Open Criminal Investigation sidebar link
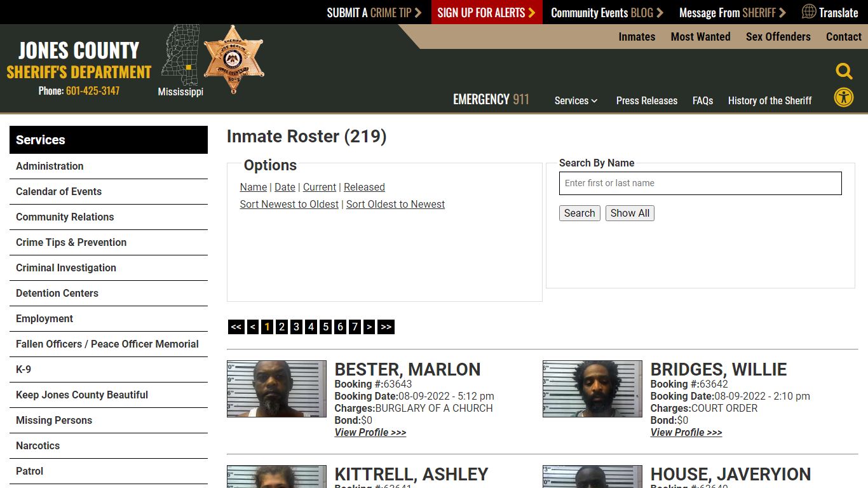The image size is (868, 488). pos(109,268)
